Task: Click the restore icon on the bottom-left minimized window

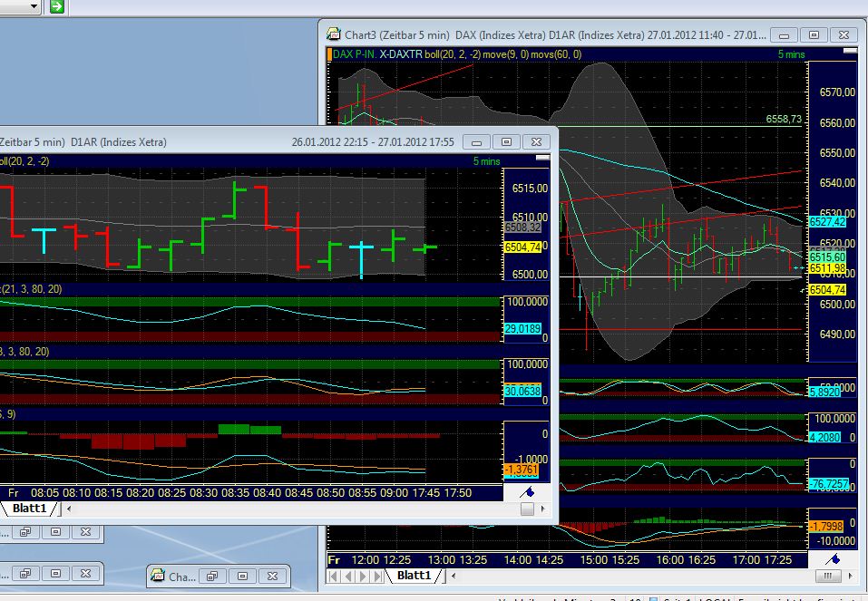Action: (24, 573)
